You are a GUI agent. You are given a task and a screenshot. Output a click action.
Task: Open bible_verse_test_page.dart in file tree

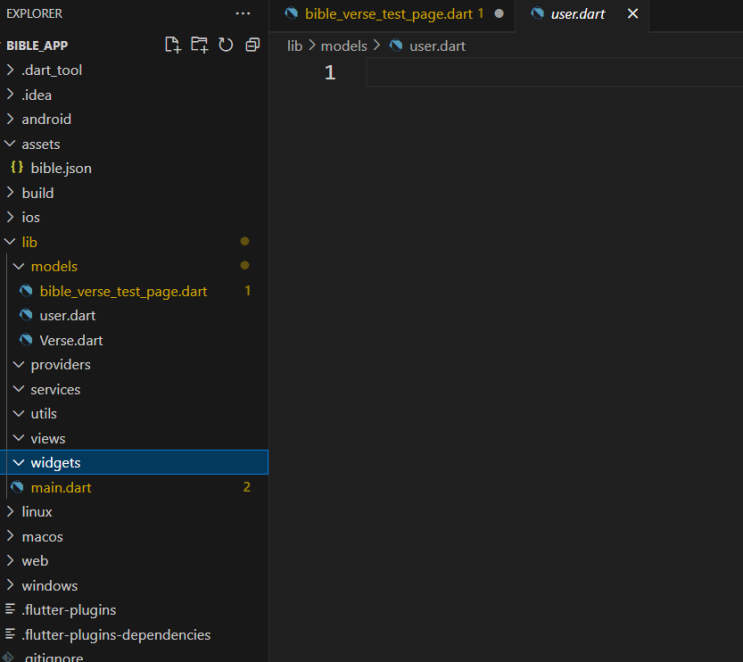[x=135, y=291]
